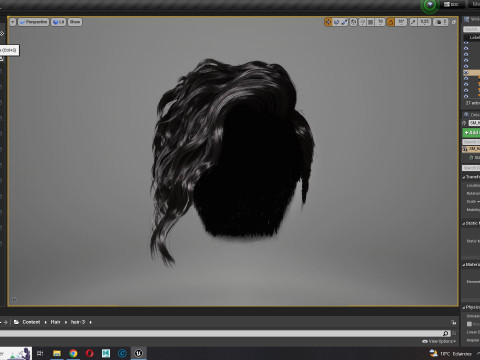Select the Translate gizmo tool in viewport toolbar
Screen dimensions: 480x360
click(x=328, y=22)
